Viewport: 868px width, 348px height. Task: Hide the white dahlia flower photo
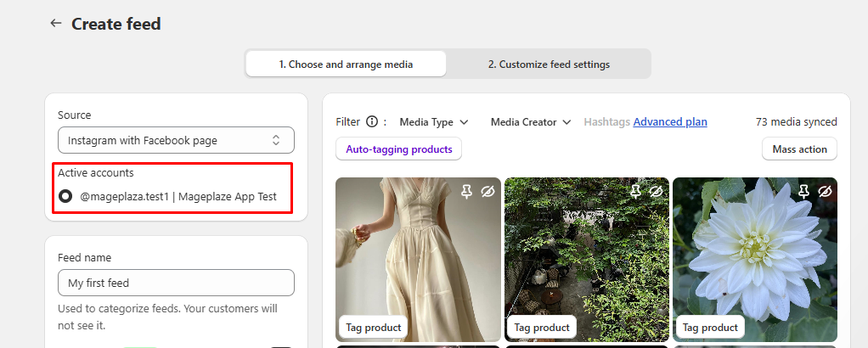[x=824, y=193]
